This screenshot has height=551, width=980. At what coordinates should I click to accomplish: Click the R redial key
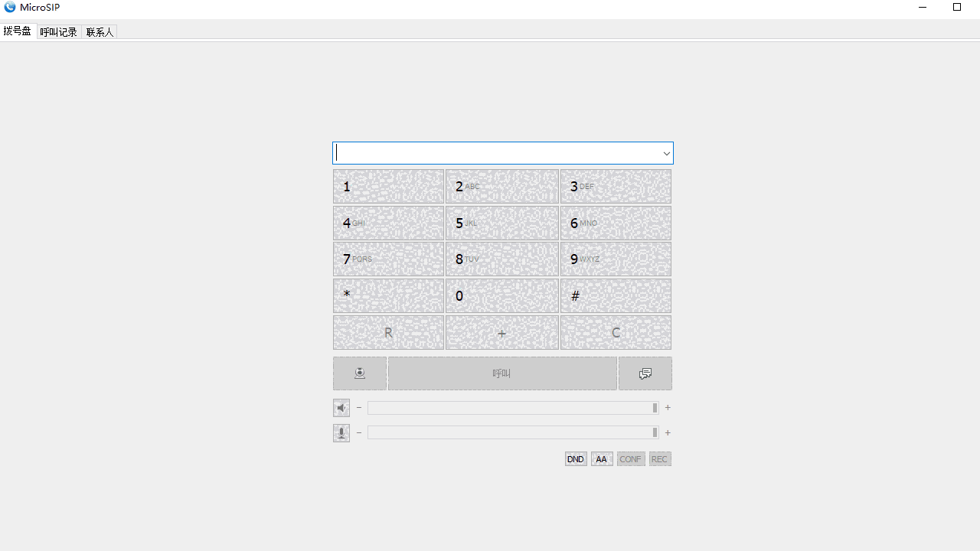pyautogui.click(x=388, y=333)
